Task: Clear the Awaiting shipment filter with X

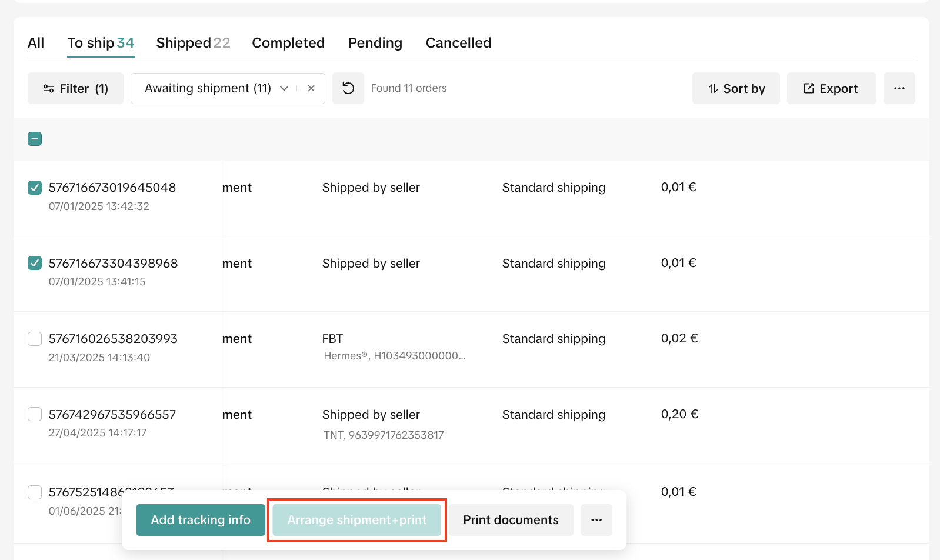Action: (311, 88)
